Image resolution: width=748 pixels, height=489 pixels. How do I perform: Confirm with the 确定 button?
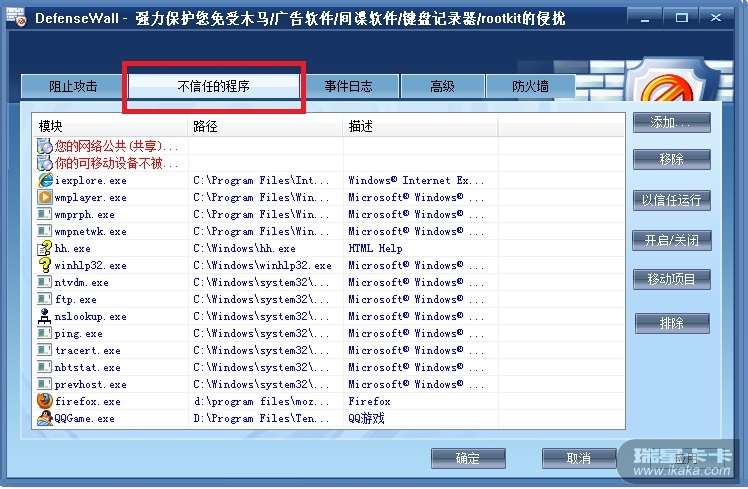pyautogui.click(x=468, y=458)
